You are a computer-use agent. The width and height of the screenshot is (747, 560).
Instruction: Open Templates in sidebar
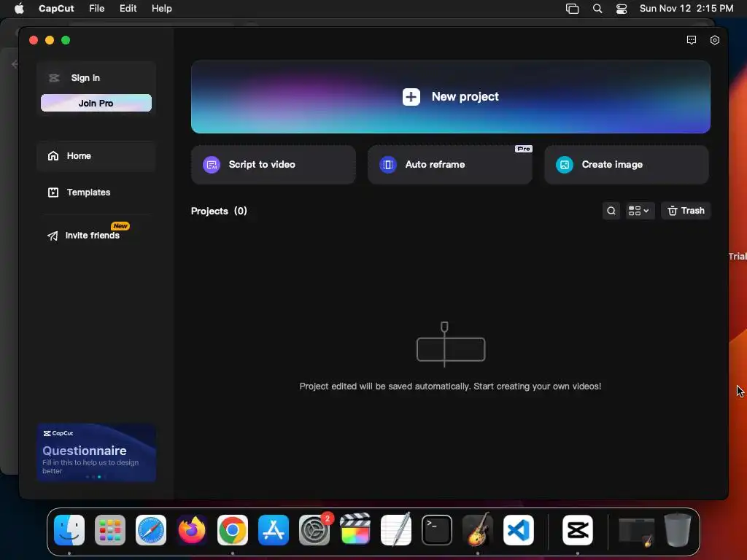click(x=96, y=192)
